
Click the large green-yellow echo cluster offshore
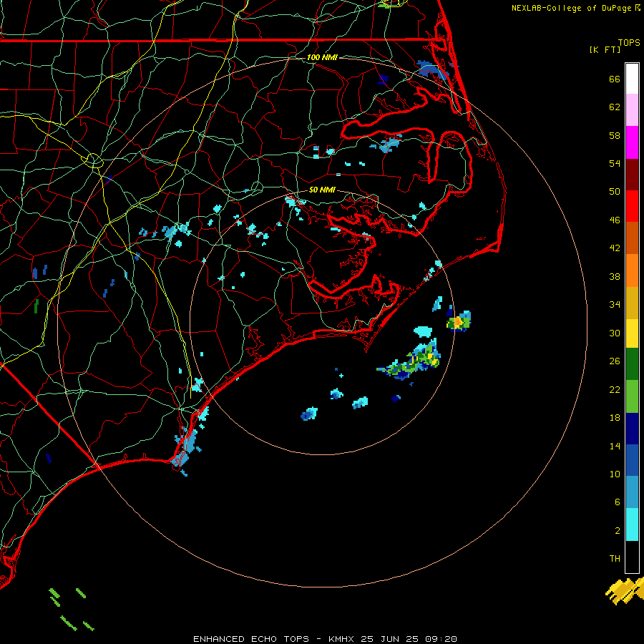(x=411, y=360)
